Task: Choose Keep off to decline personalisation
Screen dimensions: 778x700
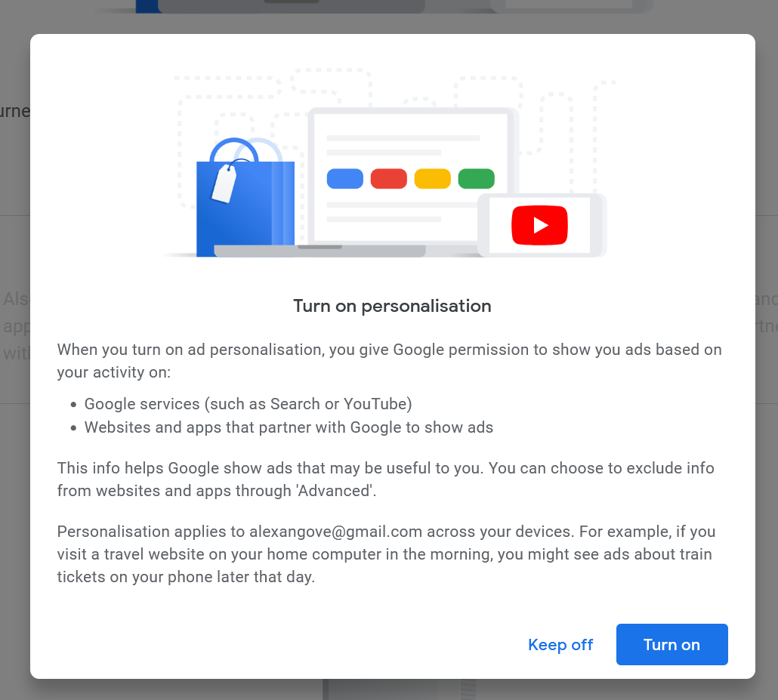Action: pos(560,644)
